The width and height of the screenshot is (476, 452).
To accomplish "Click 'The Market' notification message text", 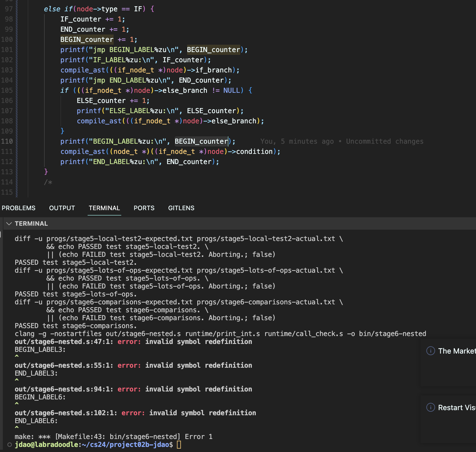I will pos(456,351).
